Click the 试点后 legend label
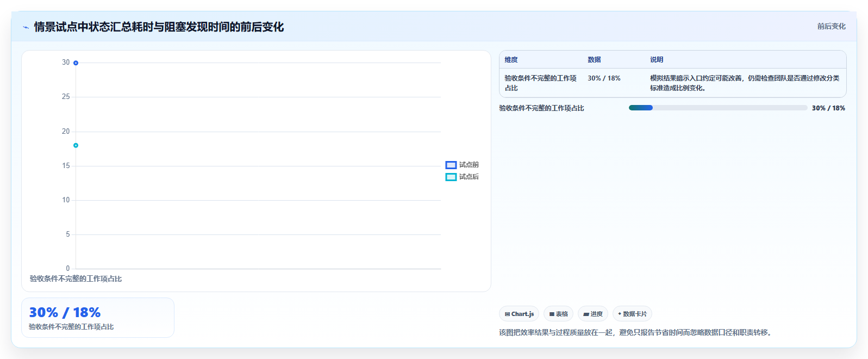 coord(469,177)
